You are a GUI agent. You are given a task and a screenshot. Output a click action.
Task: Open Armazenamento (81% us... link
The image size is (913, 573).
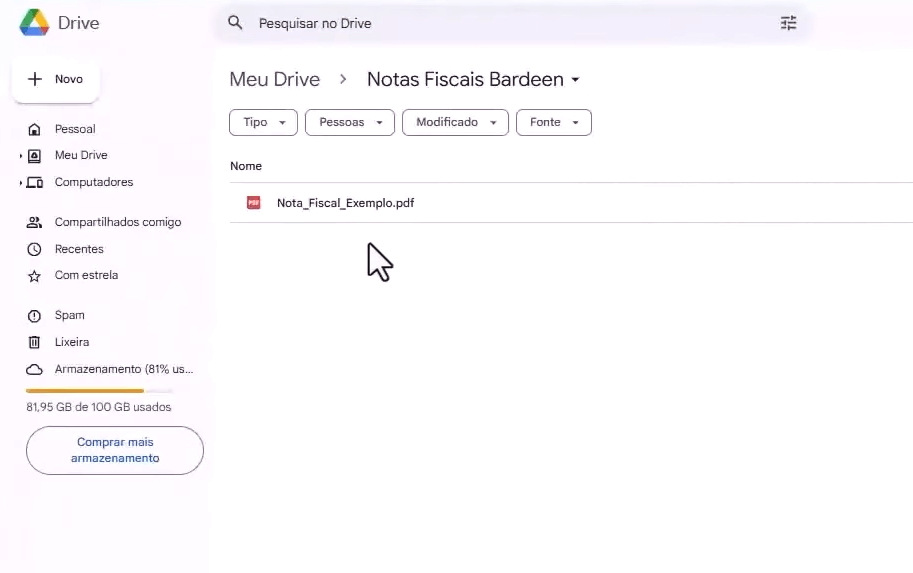[123, 369]
